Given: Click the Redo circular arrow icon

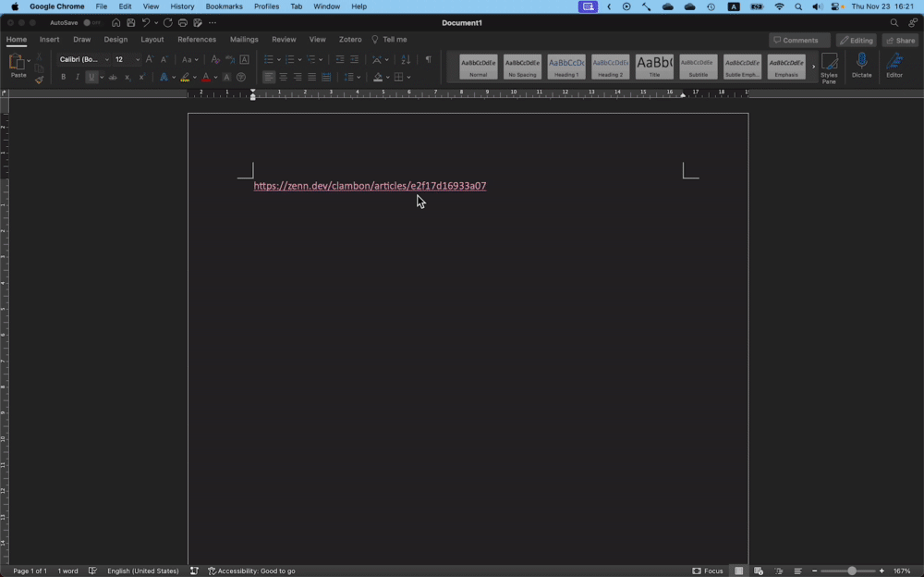Looking at the screenshot, I should (x=168, y=22).
